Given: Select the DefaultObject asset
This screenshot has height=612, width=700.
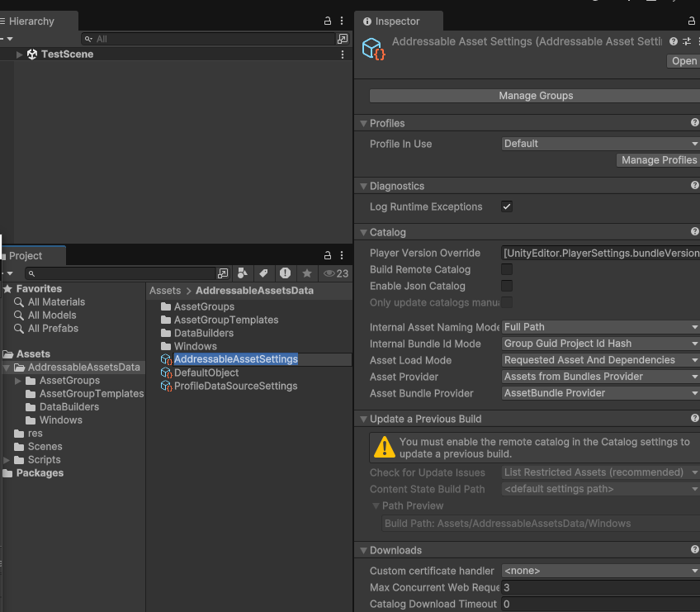Looking at the screenshot, I should tap(206, 372).
